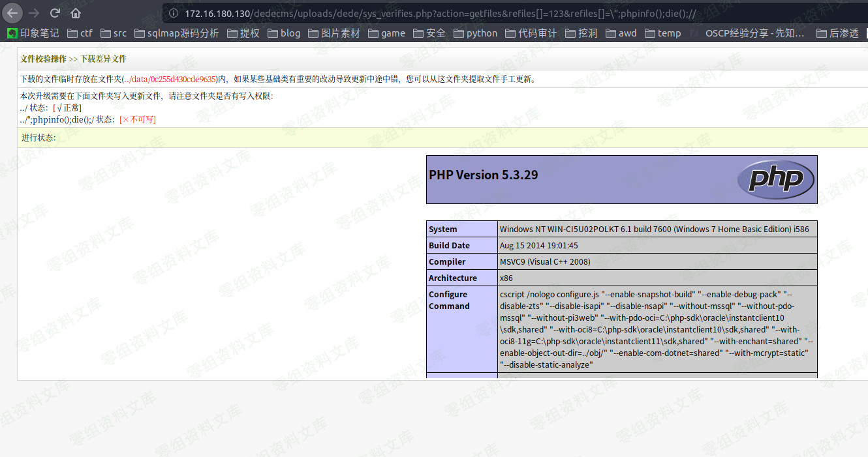This screenshot has width=868, height=457.
Task: Open the 印象笔记 bookmark
Action: tap(33, 33)
